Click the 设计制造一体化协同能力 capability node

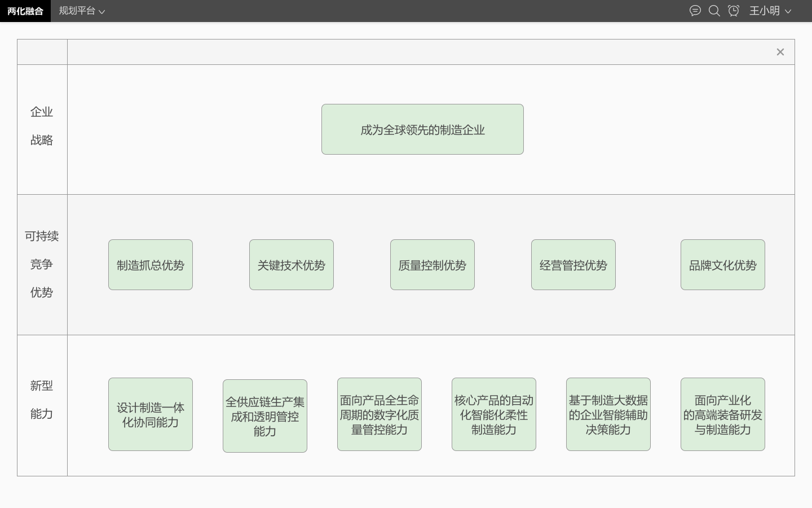point(151,414)
